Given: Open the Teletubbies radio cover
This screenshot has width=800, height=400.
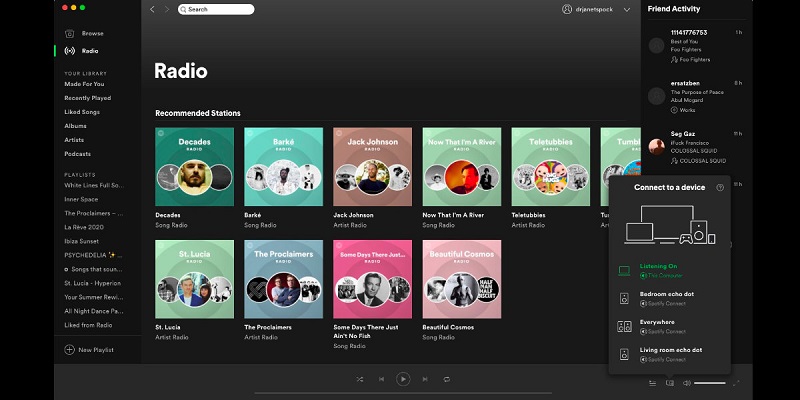Looking at the screenshot, I should coord(551,167).
